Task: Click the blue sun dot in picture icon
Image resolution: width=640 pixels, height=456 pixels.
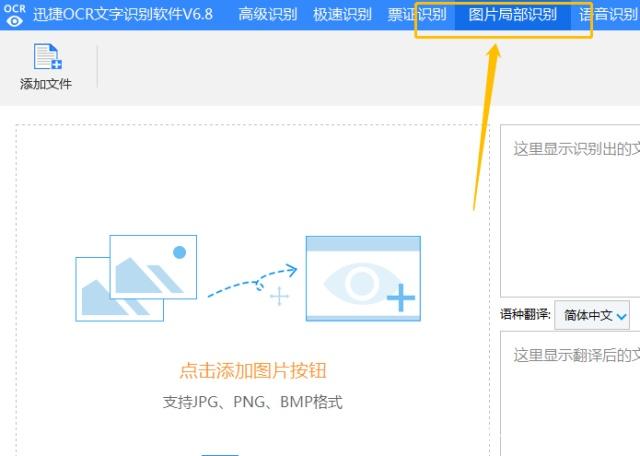Action: (179, 252)
